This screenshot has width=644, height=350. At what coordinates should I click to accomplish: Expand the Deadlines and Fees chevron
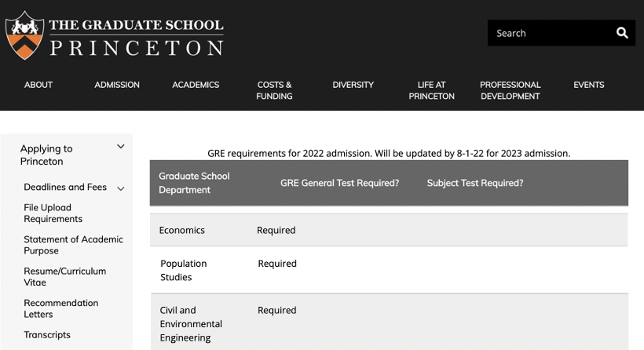(x=121, y=189)
